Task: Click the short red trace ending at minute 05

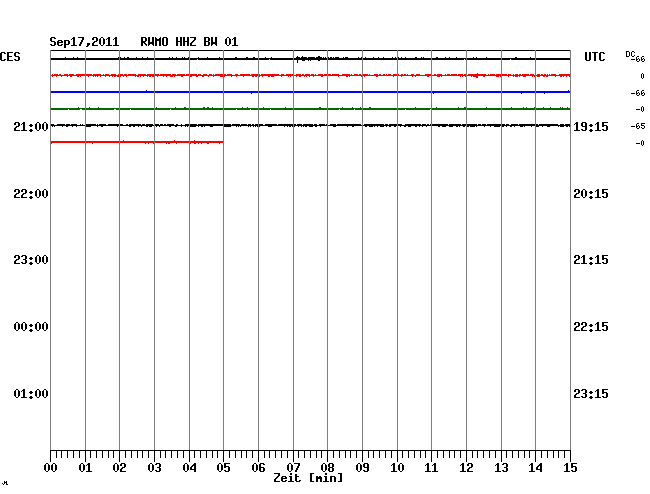Action: 137,142
